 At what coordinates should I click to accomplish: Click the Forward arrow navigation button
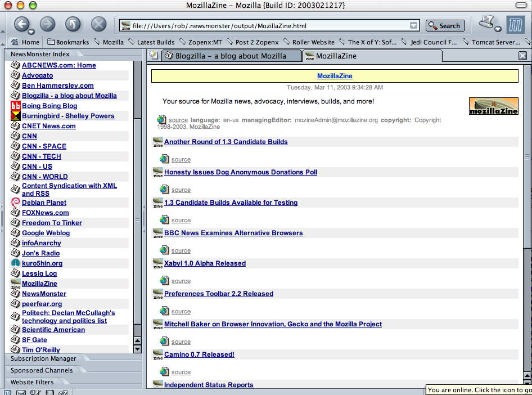tap(47, 24)
